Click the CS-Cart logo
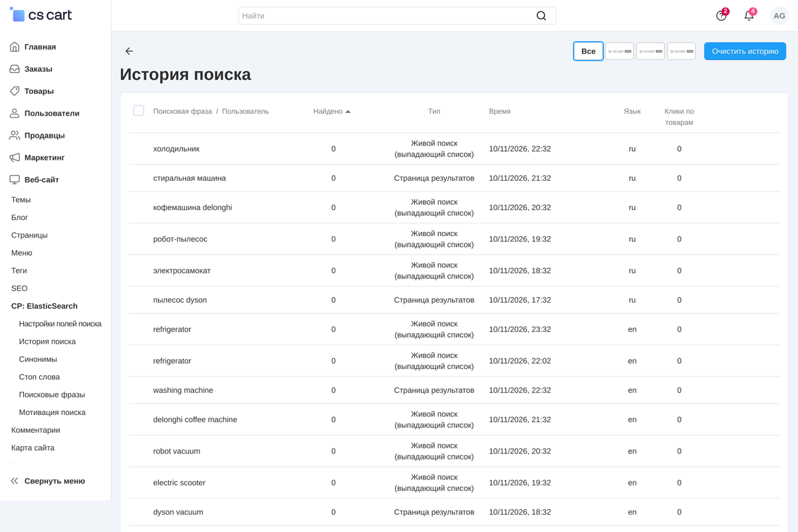The width and height of the screenshot is (798, 532). tap(41, 15)
